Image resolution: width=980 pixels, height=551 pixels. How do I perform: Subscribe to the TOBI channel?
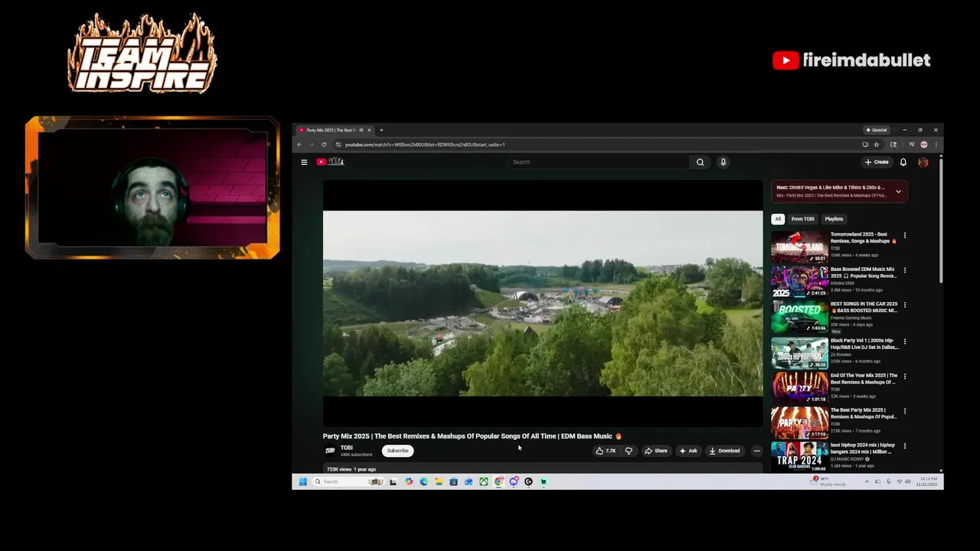click(397, 451)
